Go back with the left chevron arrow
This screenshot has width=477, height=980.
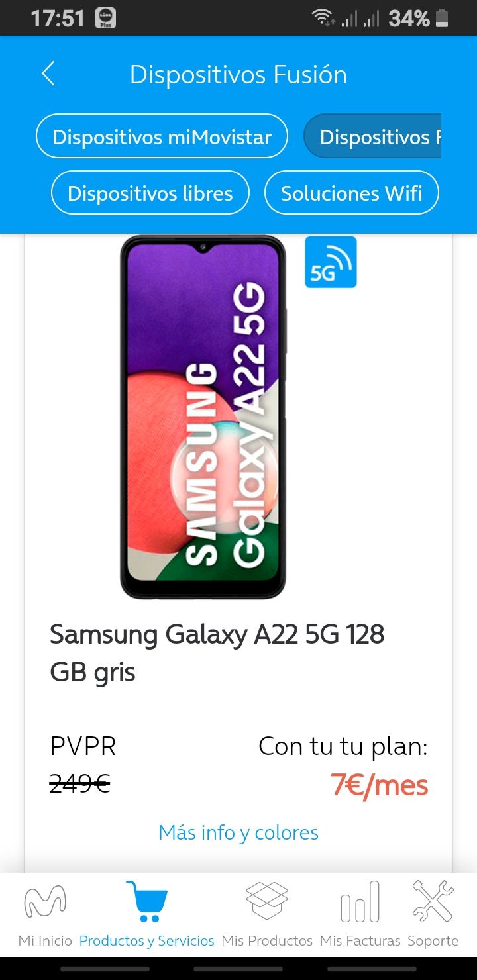[x=48, y=73]
